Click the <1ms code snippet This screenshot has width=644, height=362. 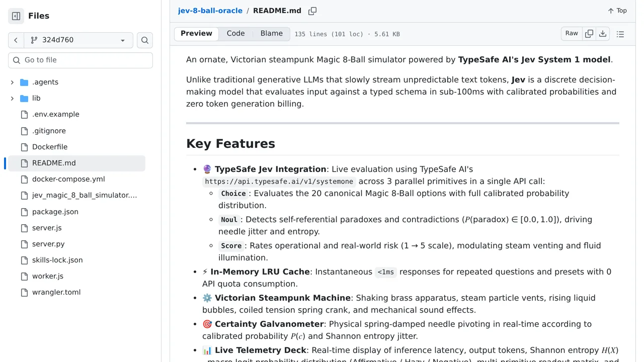[x=386, y=272]
